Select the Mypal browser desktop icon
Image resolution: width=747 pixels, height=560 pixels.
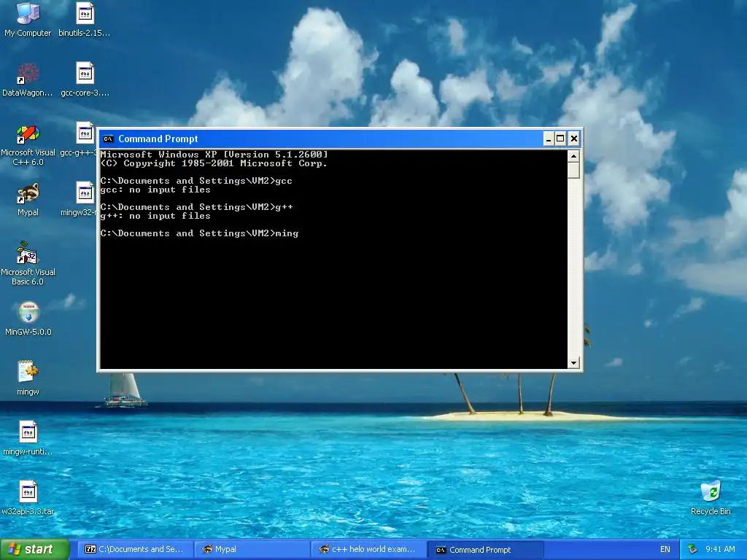(x=28, y=193)
